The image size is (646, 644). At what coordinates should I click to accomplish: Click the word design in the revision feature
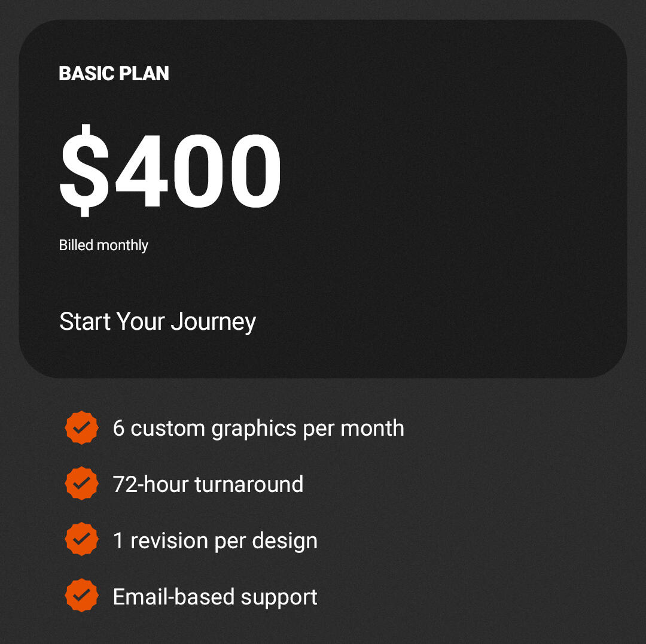click(x=285, y=540)
